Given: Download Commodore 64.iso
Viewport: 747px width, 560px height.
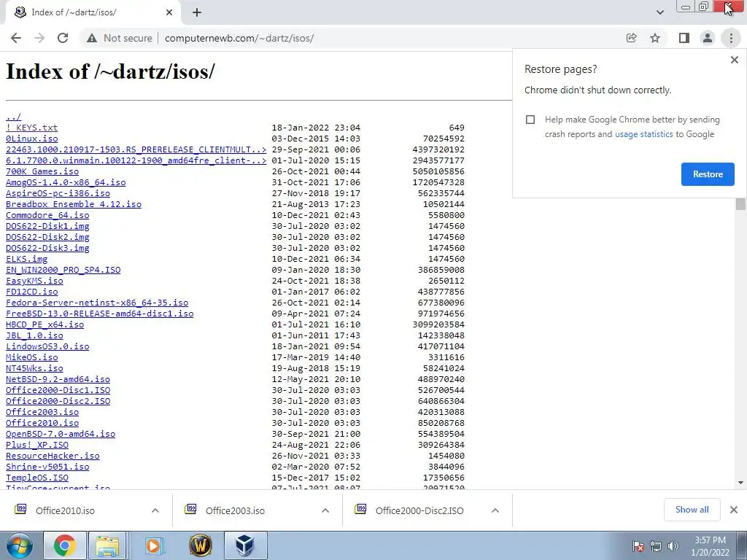Looking at the screenshot, I should click(47, 215).
